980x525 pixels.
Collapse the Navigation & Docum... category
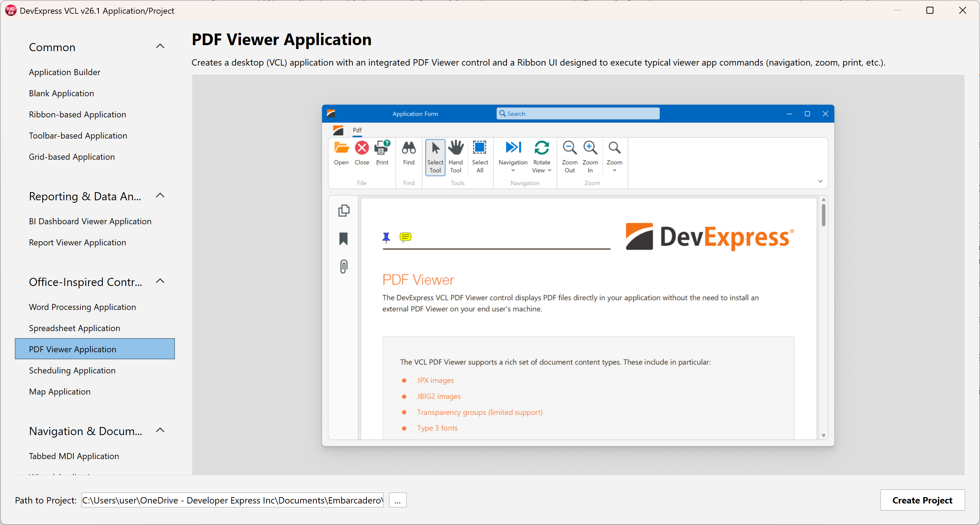pos(160,431)
